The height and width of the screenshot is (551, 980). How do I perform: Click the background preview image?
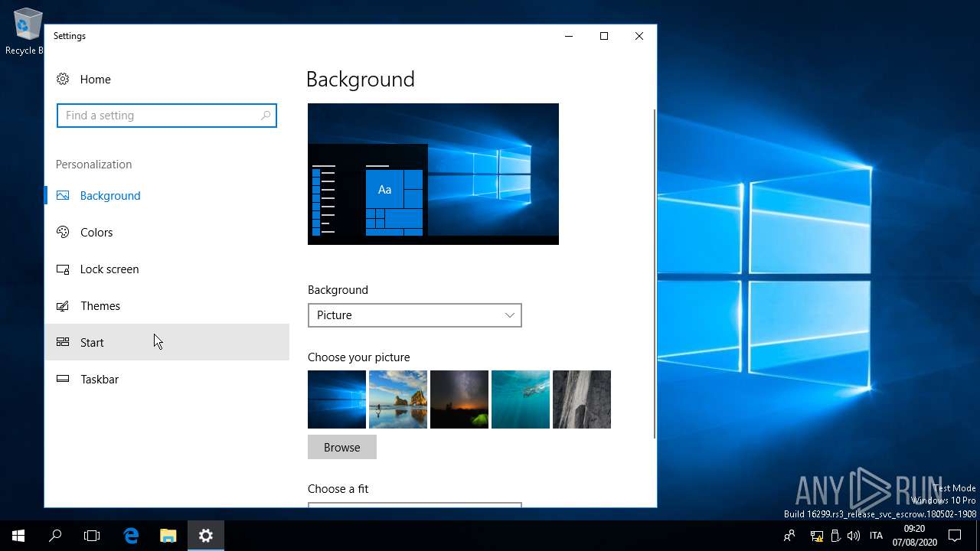433,174
